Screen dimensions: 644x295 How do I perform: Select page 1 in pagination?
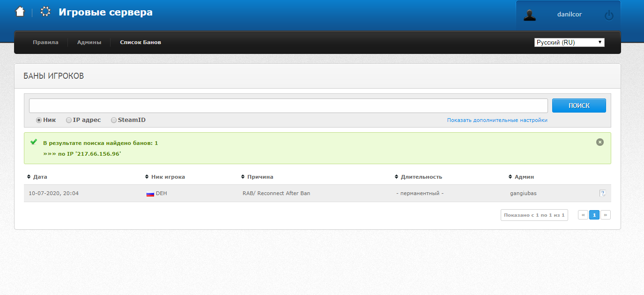(594, 215)
